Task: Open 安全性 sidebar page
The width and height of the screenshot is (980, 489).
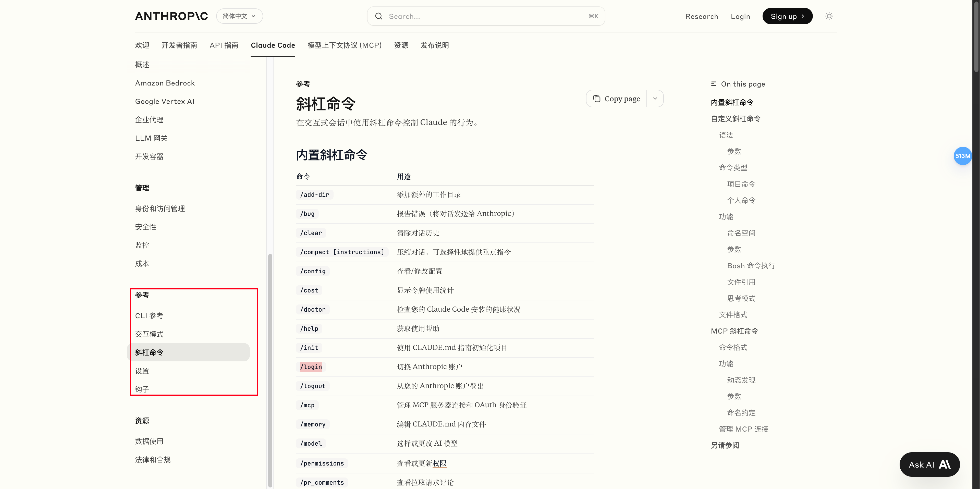Action: tap(146, 227)
